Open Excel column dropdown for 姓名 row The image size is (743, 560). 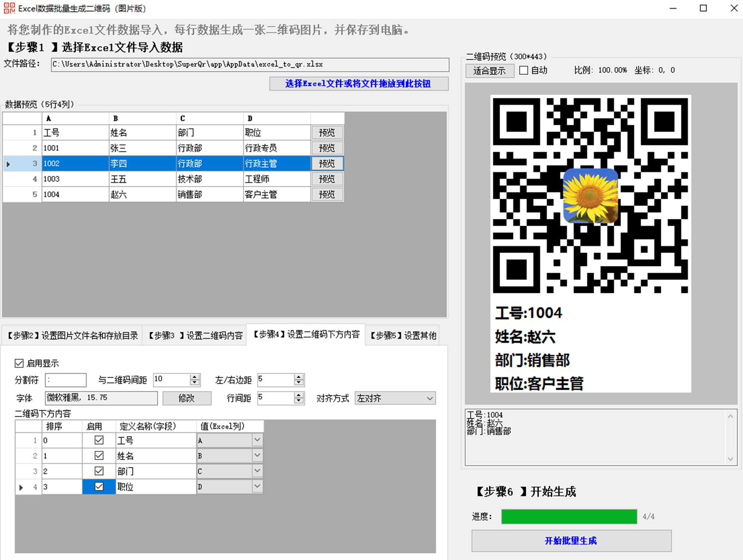[257, 455]
